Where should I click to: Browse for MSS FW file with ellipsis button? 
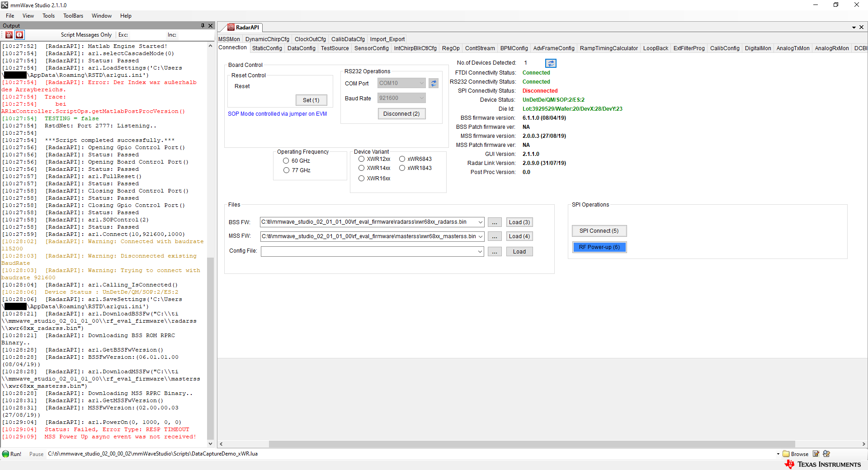coord(495,236)
